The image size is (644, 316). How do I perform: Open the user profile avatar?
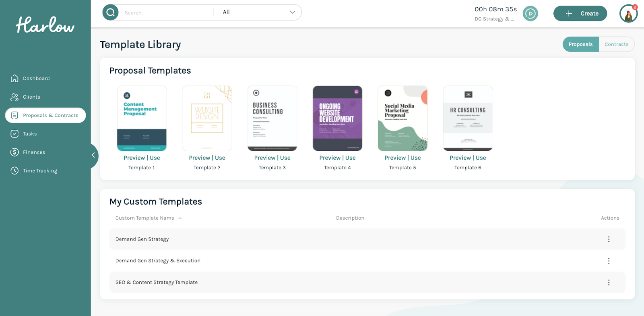pos(628,14)
